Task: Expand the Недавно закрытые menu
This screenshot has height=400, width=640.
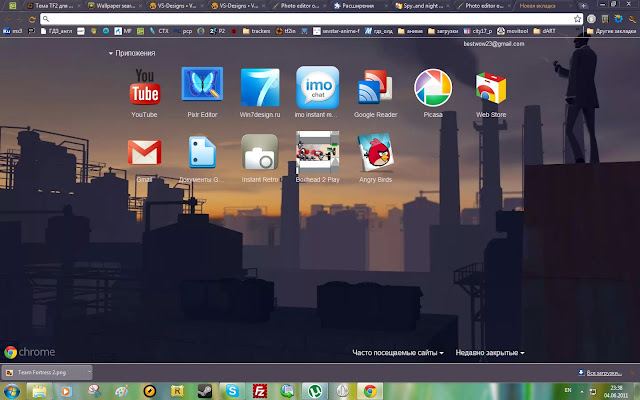Action: pyautogui.click(x=490, y=353)
